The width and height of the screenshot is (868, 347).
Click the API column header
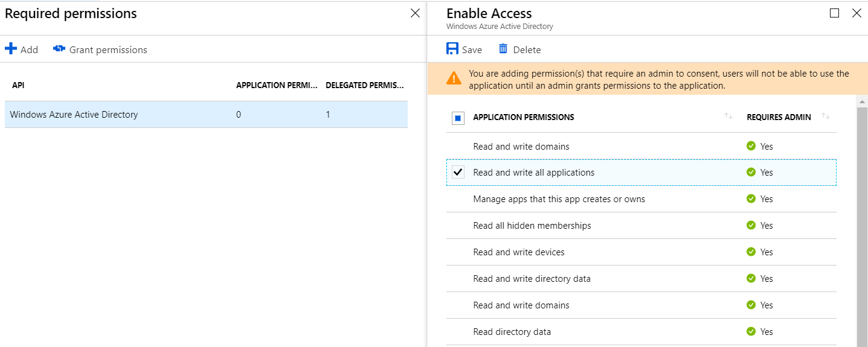tap(18, 86)
